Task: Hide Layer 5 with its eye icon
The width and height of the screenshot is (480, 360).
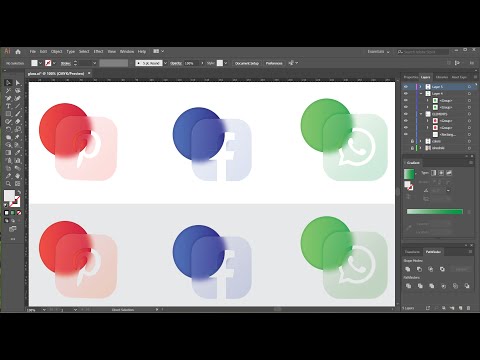Action: [406, 87]
